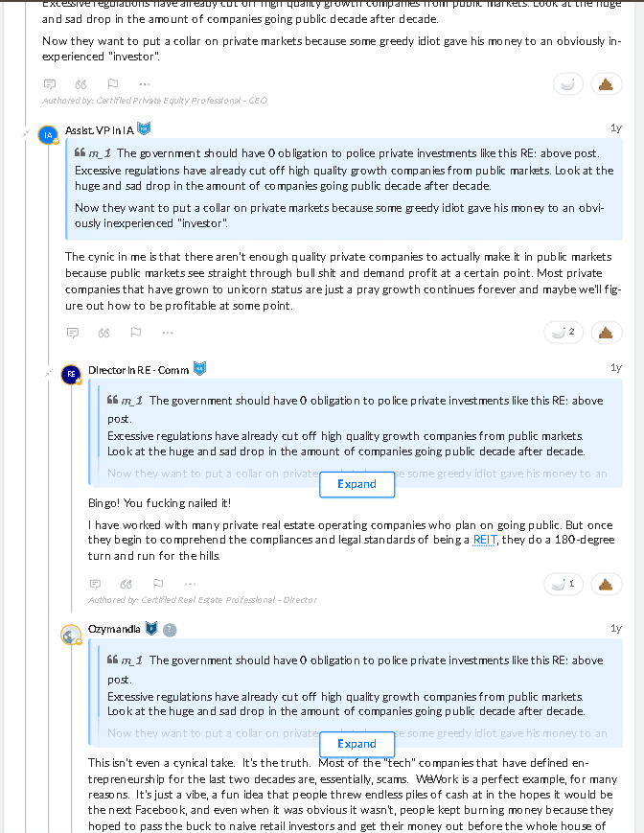The image size is (644, 833).
Task: Click the IA avatar next to Asst. VP
Action: (x=48, y=135)
